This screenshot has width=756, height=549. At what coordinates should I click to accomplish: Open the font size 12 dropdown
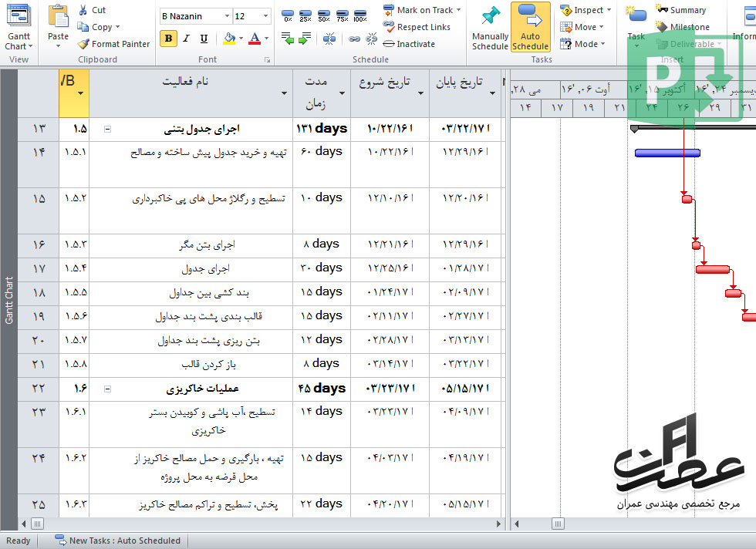point(265,16)
